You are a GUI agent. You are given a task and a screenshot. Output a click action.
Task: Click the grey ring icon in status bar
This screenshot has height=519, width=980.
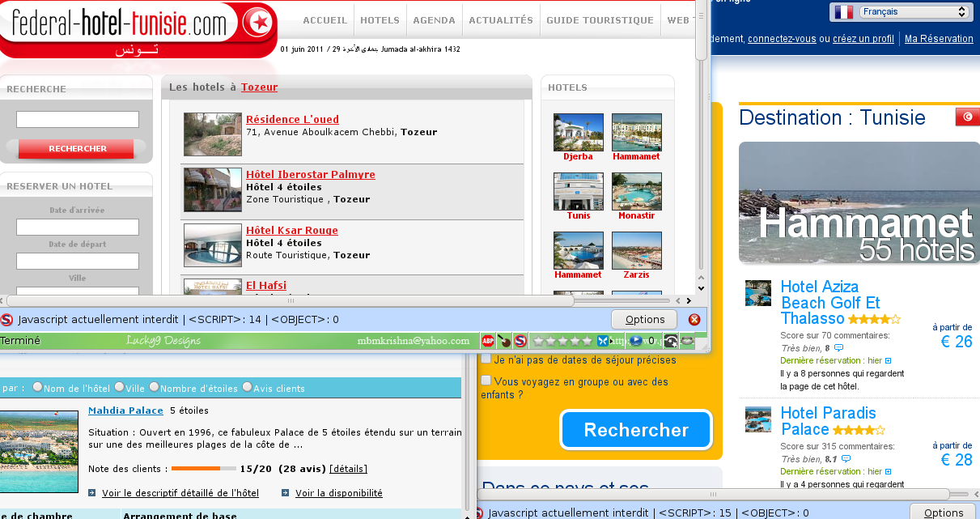click(687, 341)
